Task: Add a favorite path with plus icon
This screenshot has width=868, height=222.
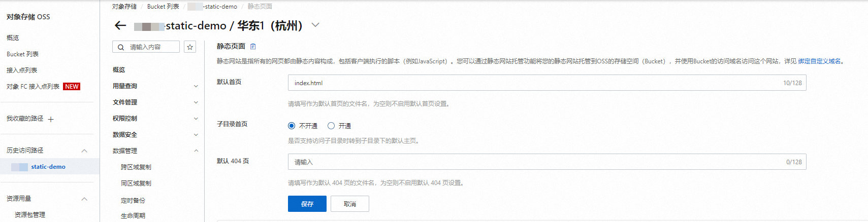Action: click(x=51, y=119)
